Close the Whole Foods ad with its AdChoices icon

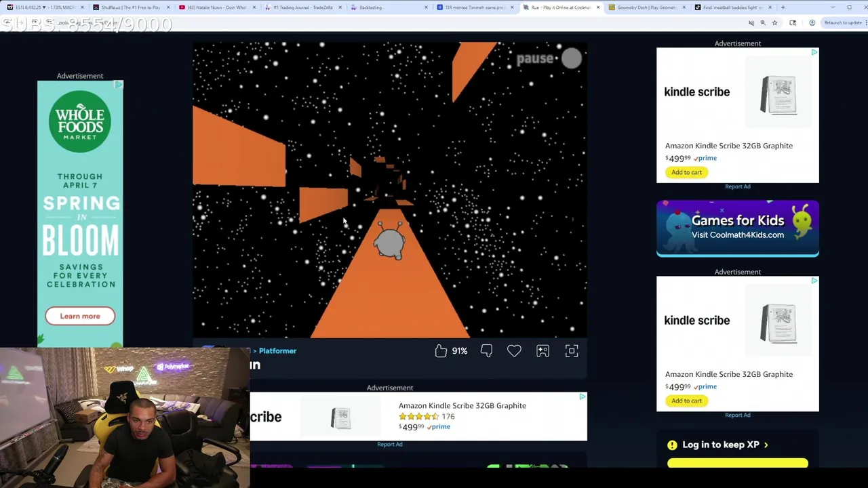tap(119, 85)
